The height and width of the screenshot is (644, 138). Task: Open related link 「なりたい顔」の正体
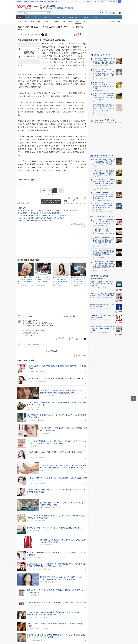point(41,218)
